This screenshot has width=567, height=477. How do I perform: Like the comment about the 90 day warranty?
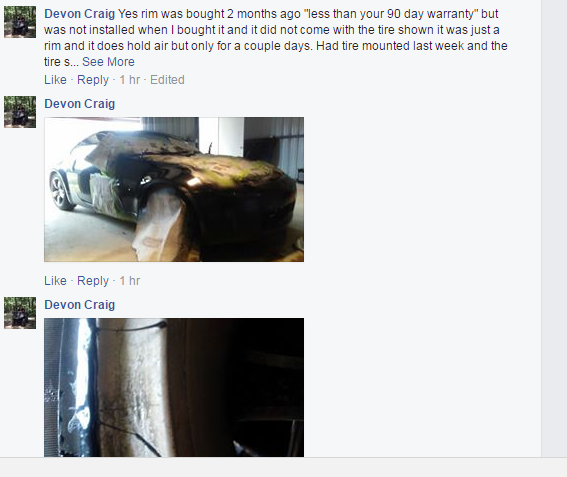coord(55,80)
